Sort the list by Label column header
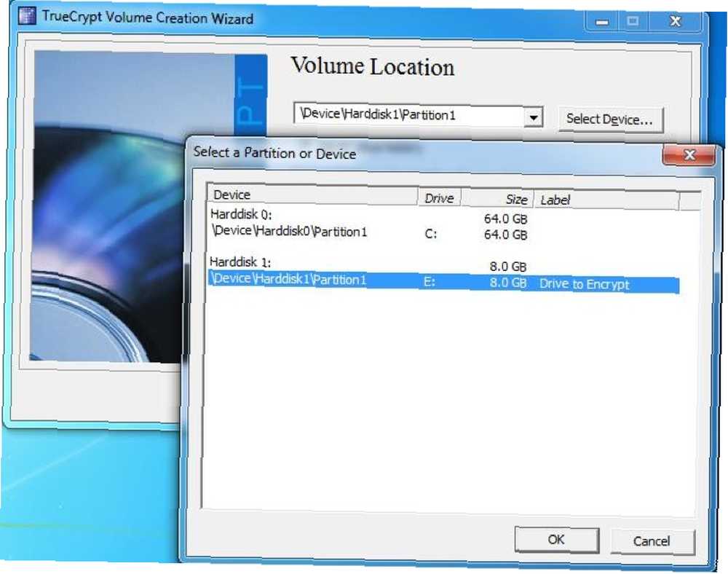The height and width of the screenshot is (574, 728). point(606,200)
